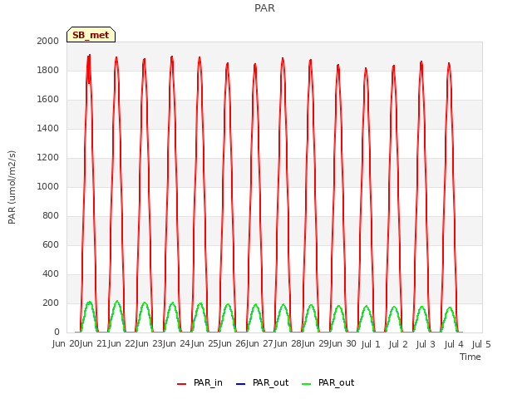The height and width of the screenshot is (399, 532).
Task: Click the 200 y-axis tick label
Action: (51, 303)
